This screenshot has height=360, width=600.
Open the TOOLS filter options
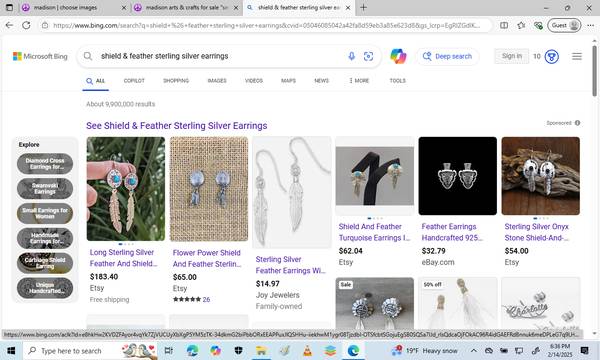coord(397,81)
